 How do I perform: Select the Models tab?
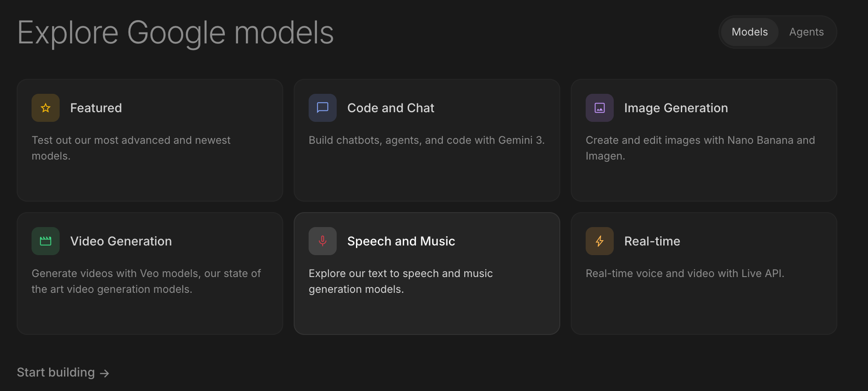750,32
